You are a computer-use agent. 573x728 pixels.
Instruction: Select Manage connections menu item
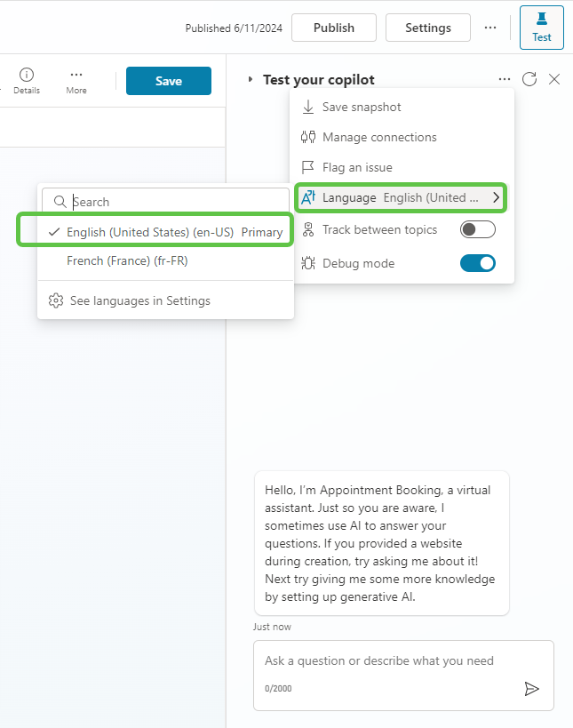click(x=379, y=137)
